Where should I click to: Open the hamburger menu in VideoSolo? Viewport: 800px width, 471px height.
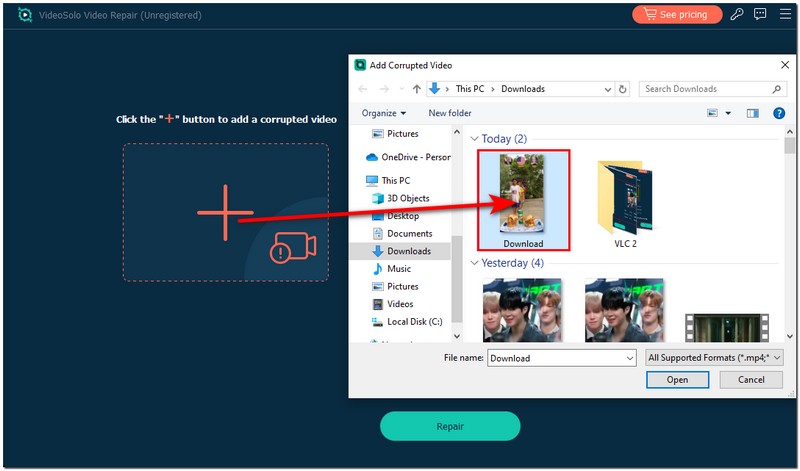[x=783, y=15]
